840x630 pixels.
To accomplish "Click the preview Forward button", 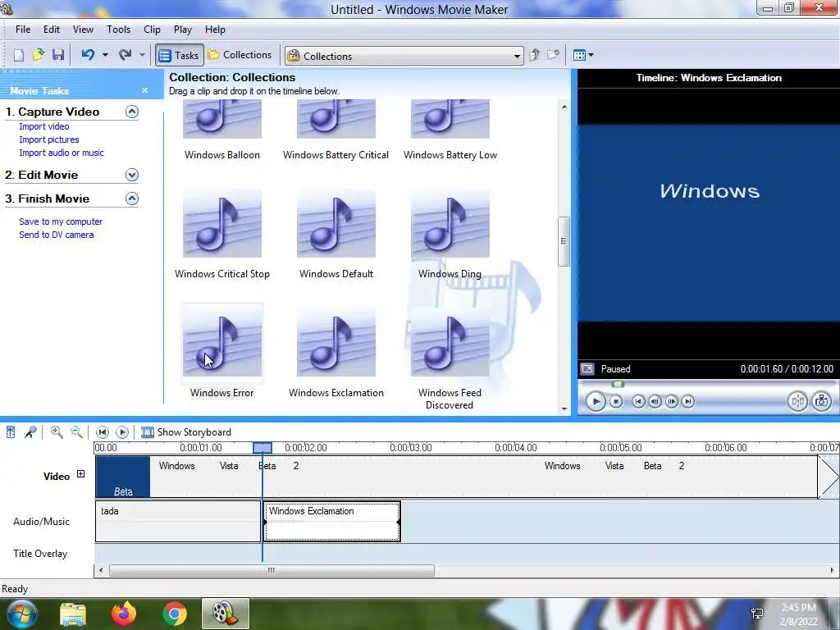I will coord(688,401).
